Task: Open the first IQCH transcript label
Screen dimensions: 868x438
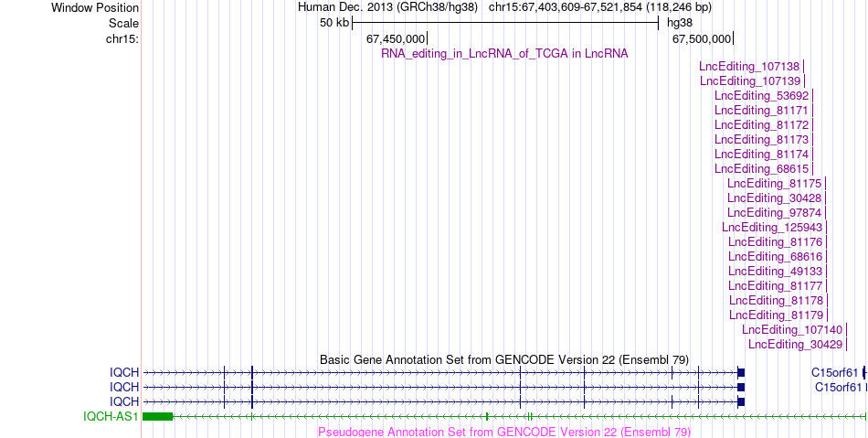Action: 124,373
